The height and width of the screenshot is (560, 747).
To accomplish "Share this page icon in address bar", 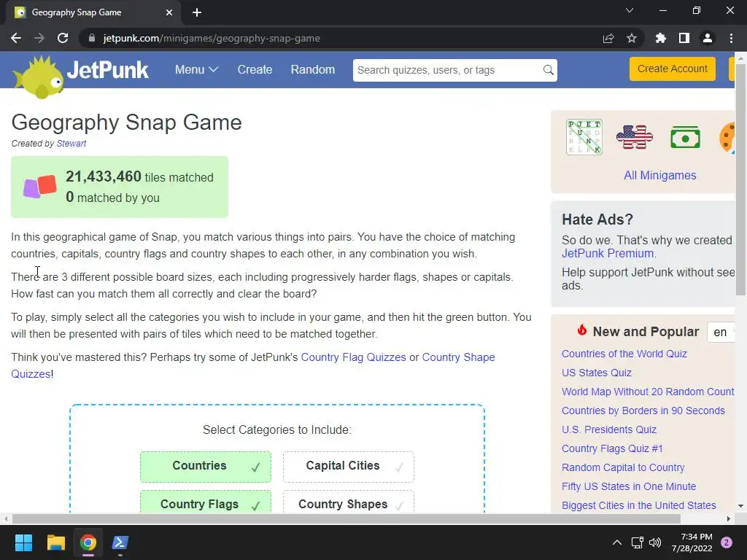I will pyautogui.click(x=608, y=38).
